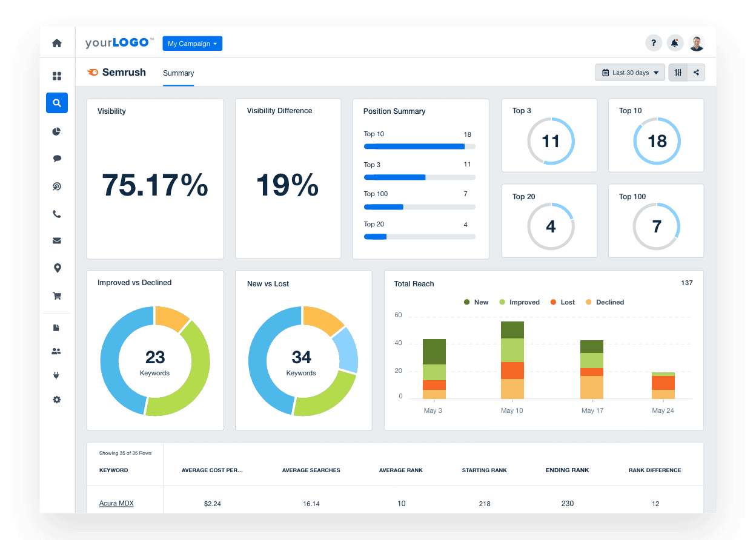Open the user profile avatar menu
Viewport: 756px width, 540px height.
696,43
